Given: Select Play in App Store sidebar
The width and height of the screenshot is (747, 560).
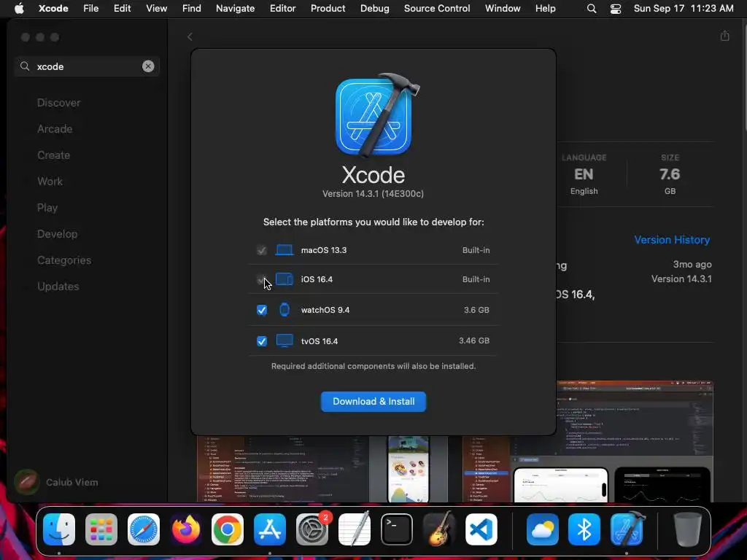Looking at the screenshot, I should pos(47,208).
